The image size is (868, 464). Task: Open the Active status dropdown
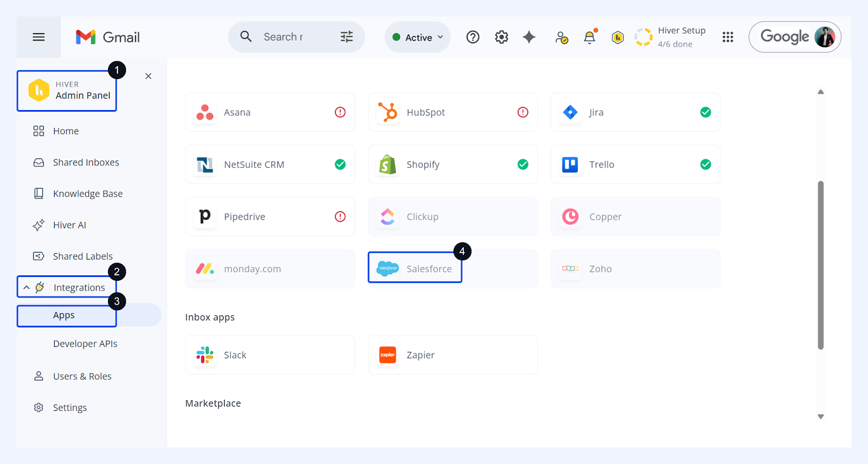418,37
